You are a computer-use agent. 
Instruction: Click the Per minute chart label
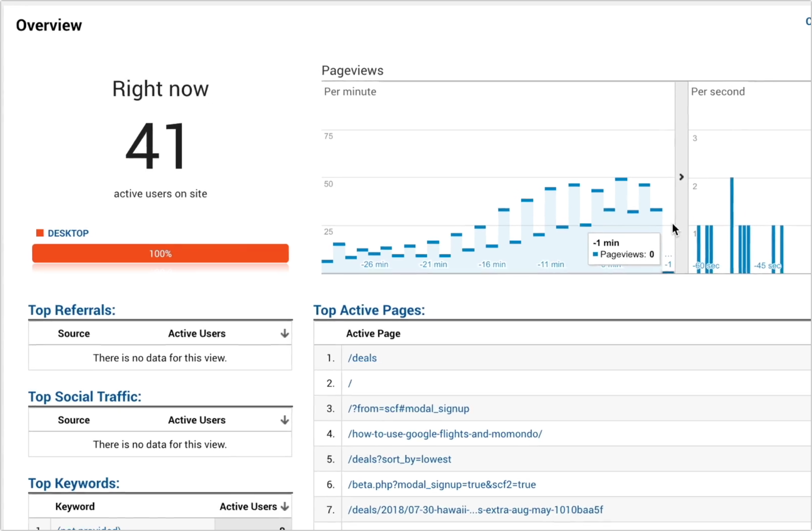click(x=350, y=92)
